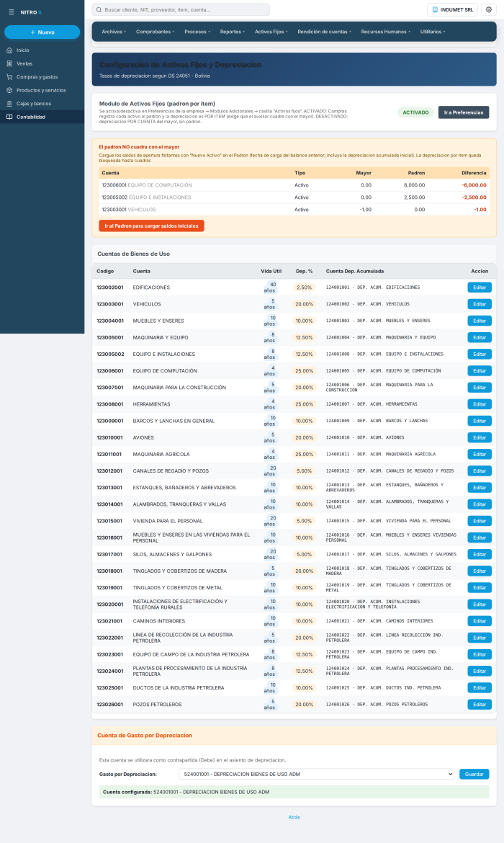Click the Ventas sidebar icon

pyautogui.click(x=9, y=63)
